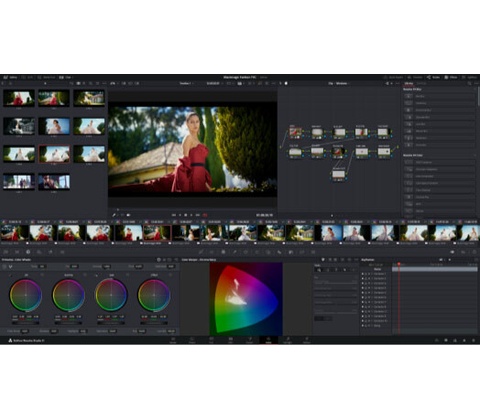Viewport: 480px width, 420px height.
Task: Collapse the Resolve FX Color section
Action: pyautogui.click(x=475, y=155)
